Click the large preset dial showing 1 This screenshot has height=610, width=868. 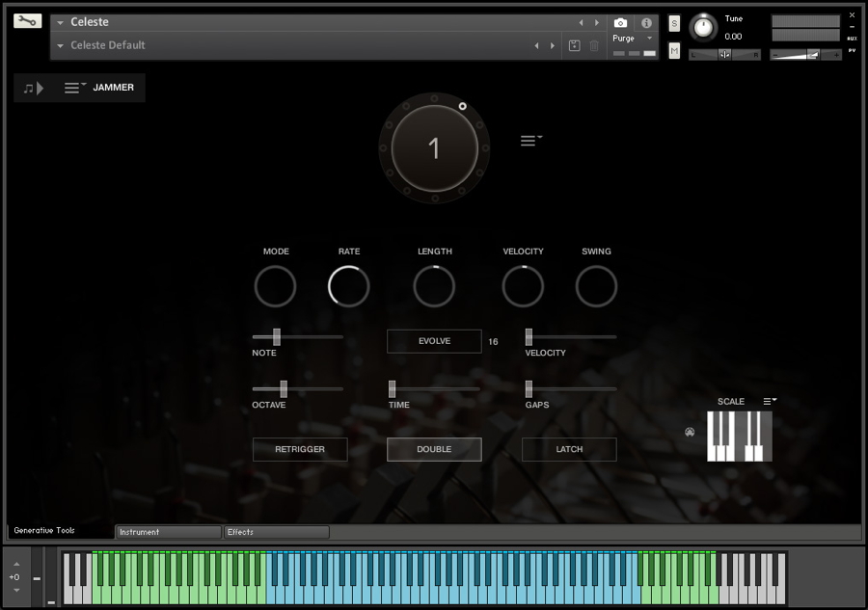tap(434, 148)
